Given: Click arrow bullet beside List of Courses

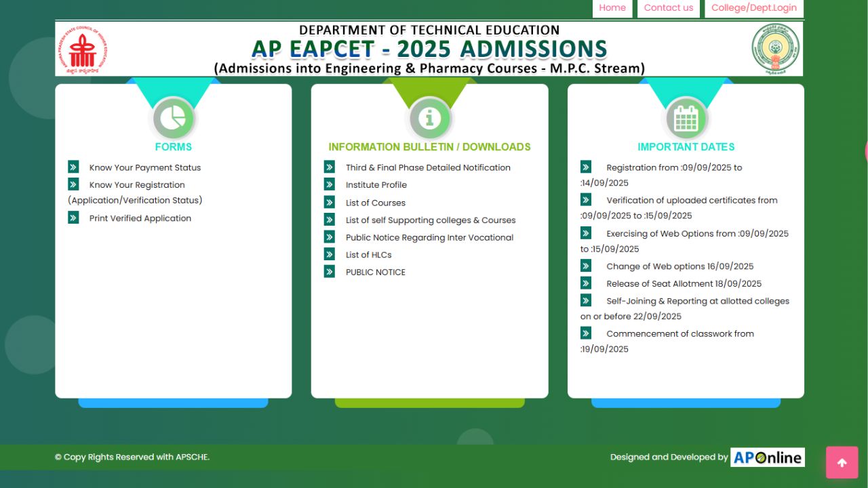Looking at the screenshot, I should [330, 202].
